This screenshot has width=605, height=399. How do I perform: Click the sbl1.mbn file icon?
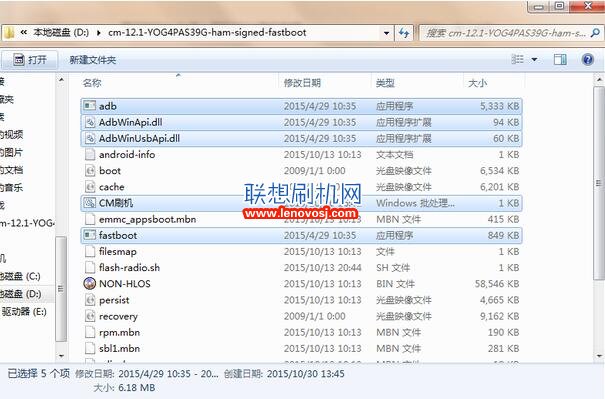click(90, 348)
